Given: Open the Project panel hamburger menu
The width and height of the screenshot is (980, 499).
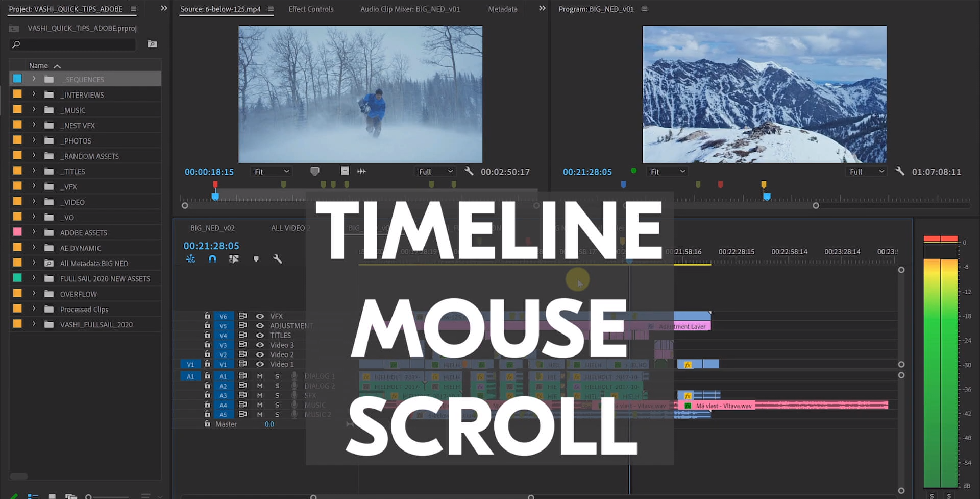Looking at the screenshot, I should [133, 9].
